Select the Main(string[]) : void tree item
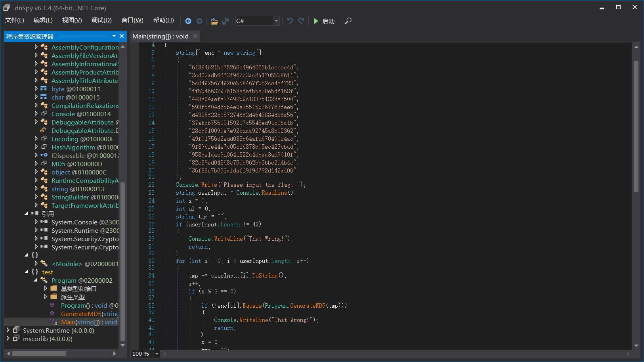644x362 pixels. [89, 322]
